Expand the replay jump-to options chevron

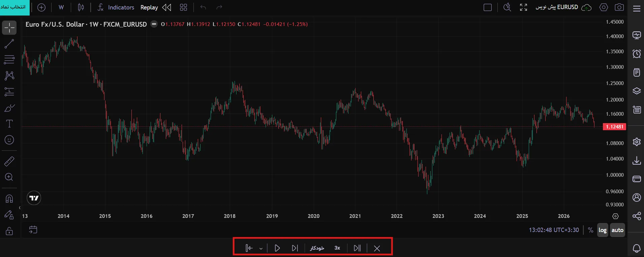tap(261, 249)
